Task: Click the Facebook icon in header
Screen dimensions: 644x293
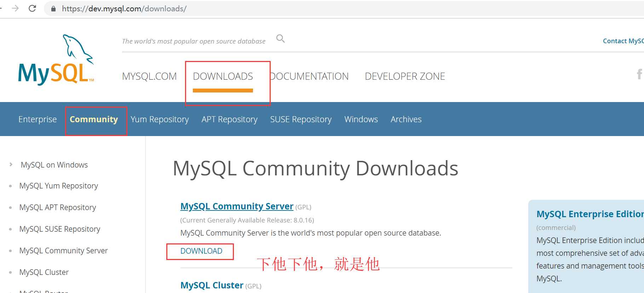Action: (x=639, y=74)
